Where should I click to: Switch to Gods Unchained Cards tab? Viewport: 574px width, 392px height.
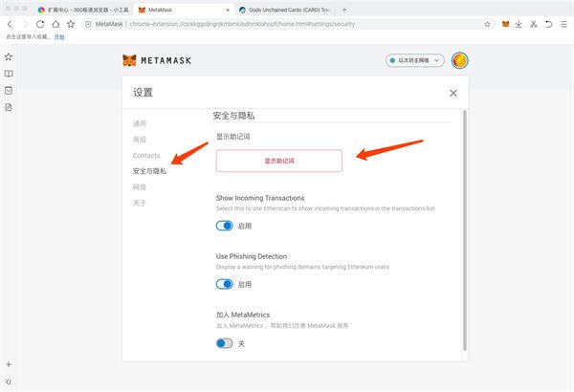[285, 10]
